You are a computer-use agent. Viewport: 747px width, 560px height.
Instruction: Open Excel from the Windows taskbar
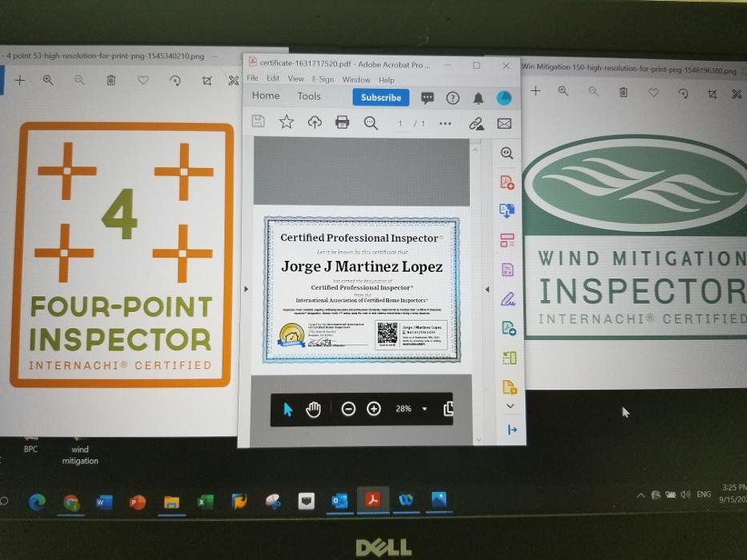pos(206,502)
